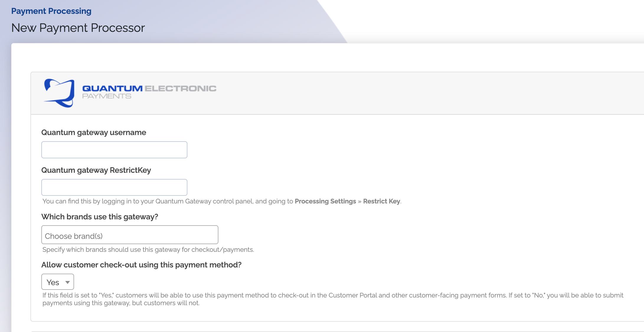Open the customer check-out "Yes" dropdown
Screen dimensions: 644x332
57,282
